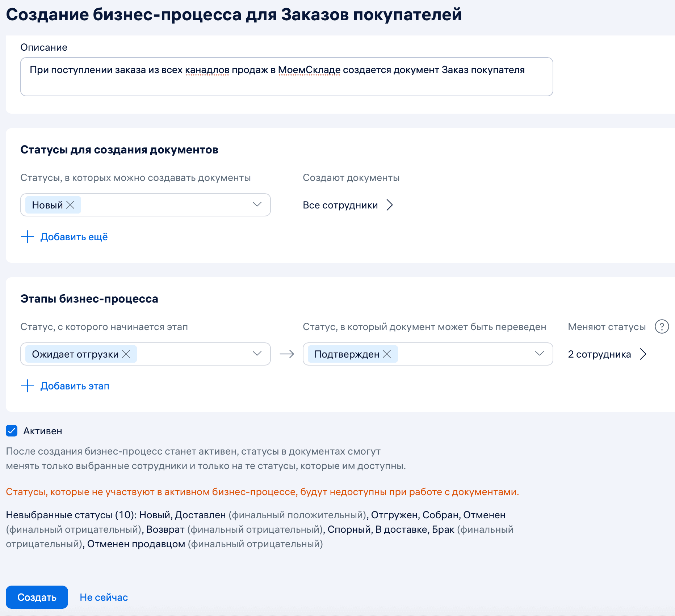Open the document creation statuses dropdown
Viewport: 675px width, 616px height.
click(x=257, y=204)
